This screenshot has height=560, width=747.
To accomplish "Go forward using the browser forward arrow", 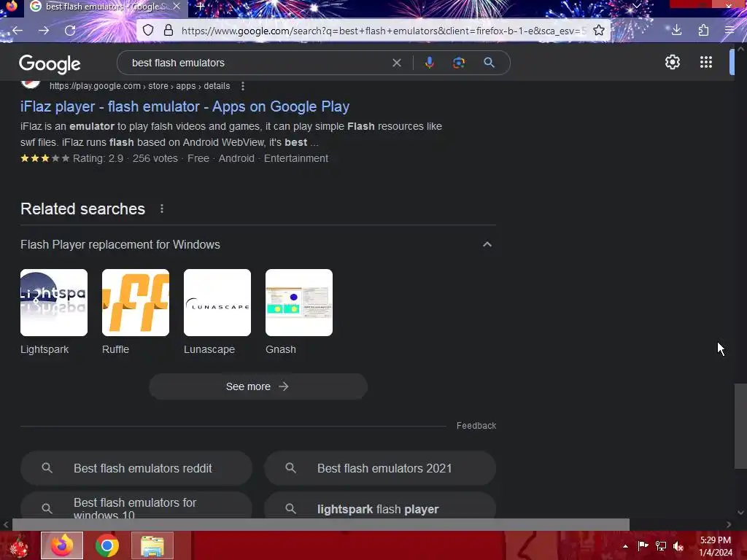I will (44, 31).
